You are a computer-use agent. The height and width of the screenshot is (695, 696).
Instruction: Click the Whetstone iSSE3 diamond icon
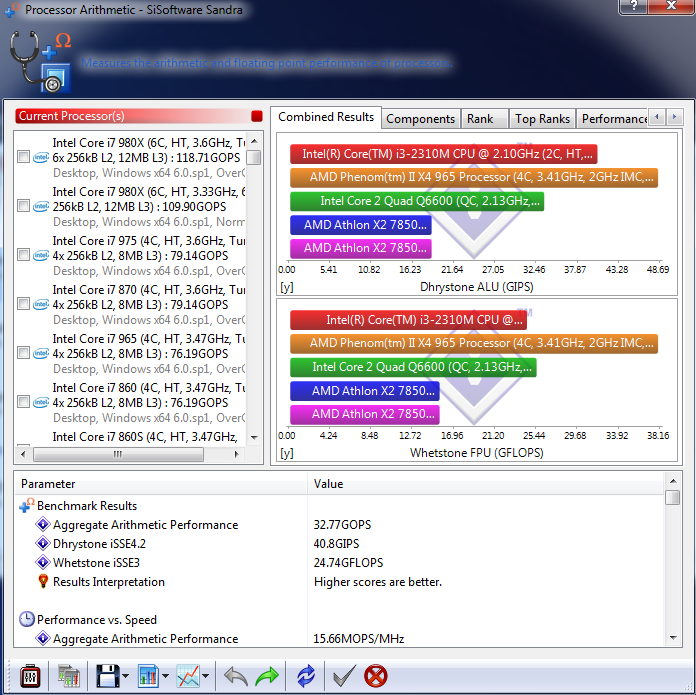click(x=43, y=562)
